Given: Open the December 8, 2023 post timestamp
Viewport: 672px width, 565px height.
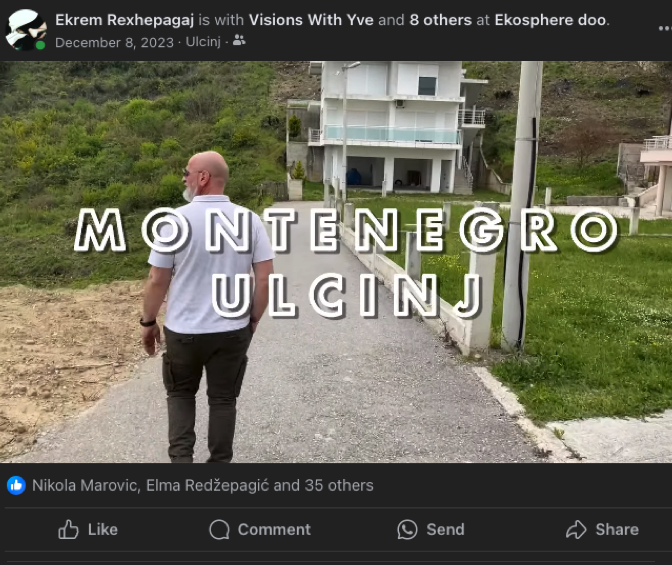Looking at the screenshot, I should [x=114, y=42].
